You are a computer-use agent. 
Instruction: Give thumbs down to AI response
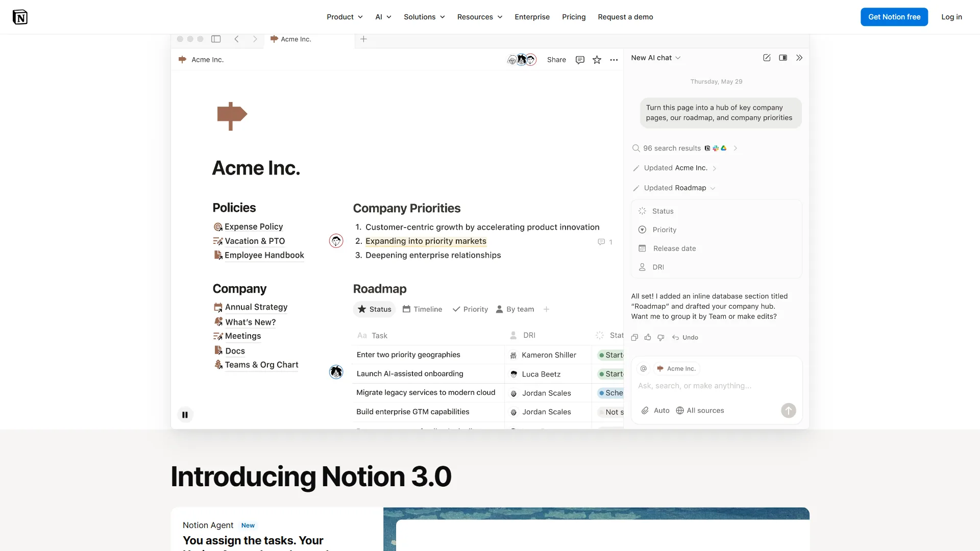coord(661,337)
